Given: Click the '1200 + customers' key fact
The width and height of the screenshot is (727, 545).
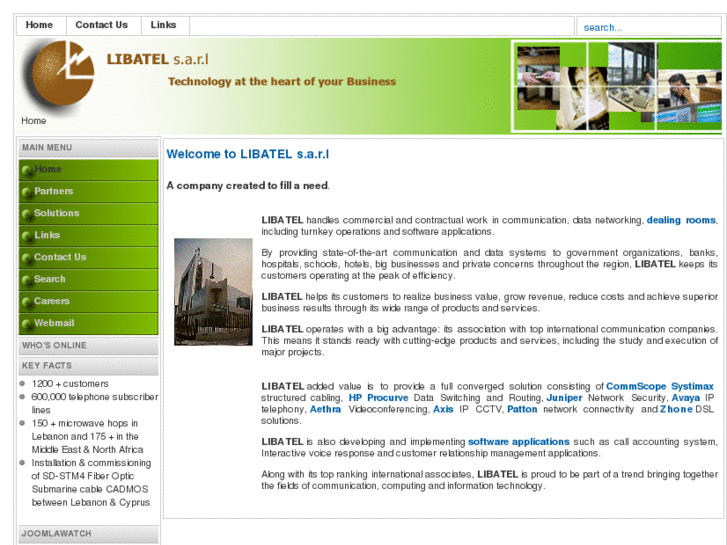Looking at the screenshot, I should point(70,384).
